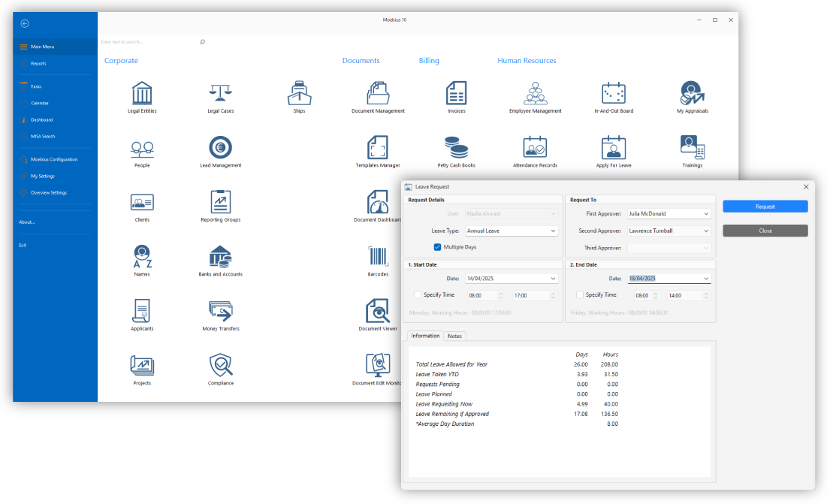Click the Close button in Leave Request

[765, 231]
